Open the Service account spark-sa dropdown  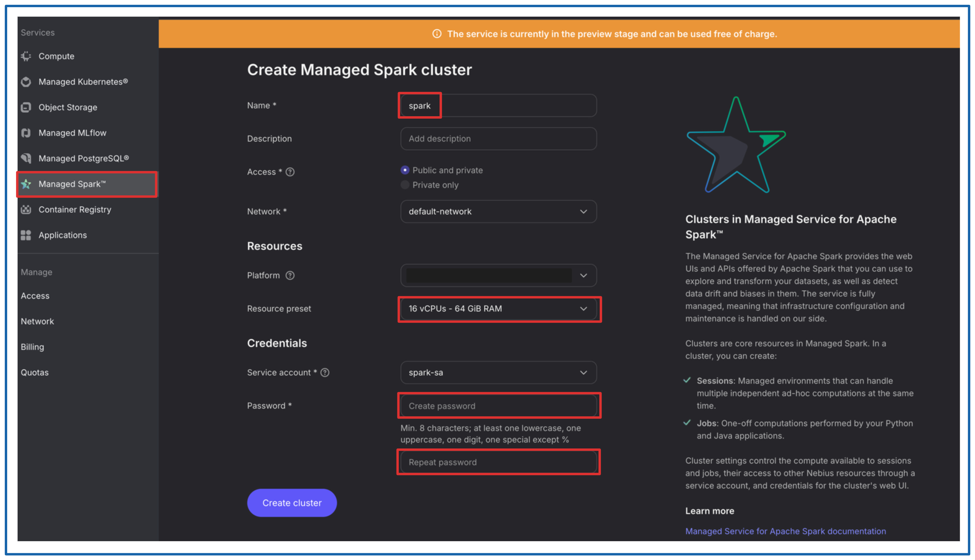[x=498, y=372]
